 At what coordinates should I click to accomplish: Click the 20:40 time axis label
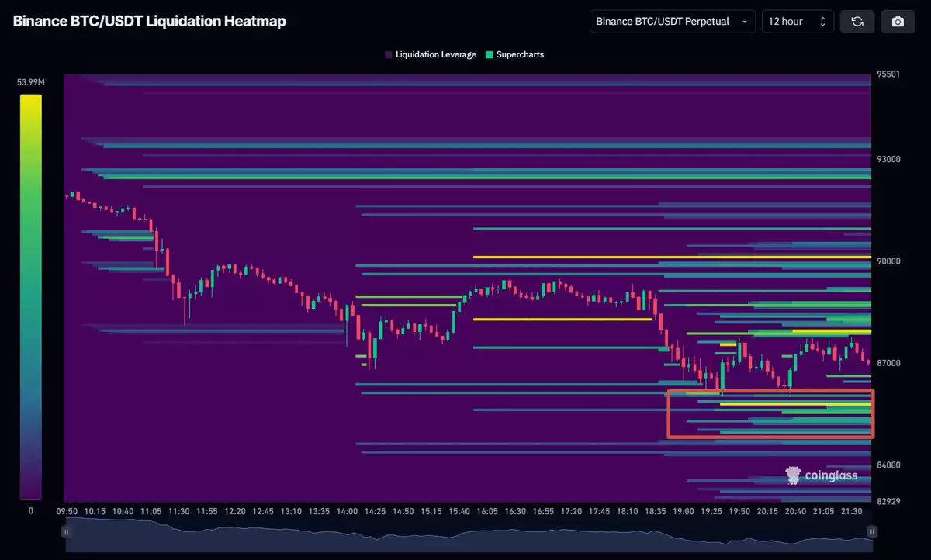(796, 512)
